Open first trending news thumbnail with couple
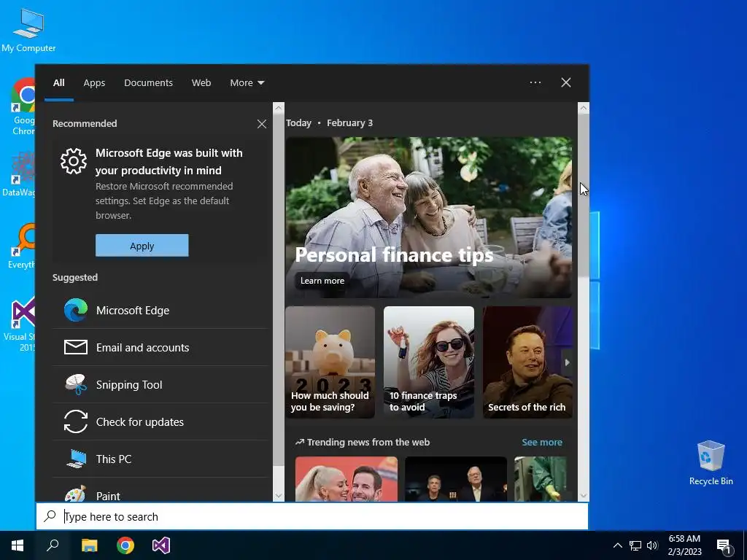 coord(347,479)
